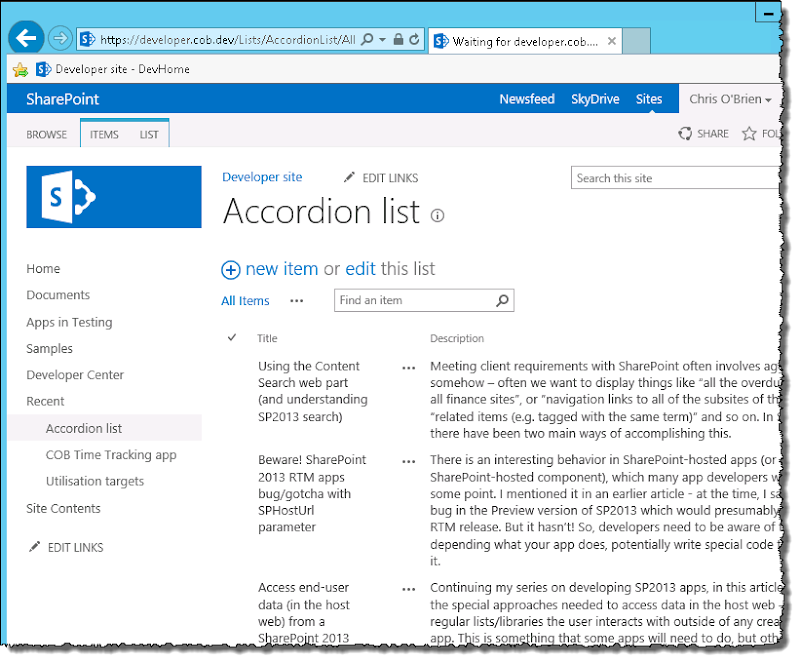Image resolution: width=800 pixels, height=662 pixels.
Task: Open Utilisation targets under Recent
Action: [x=95, y=481]
